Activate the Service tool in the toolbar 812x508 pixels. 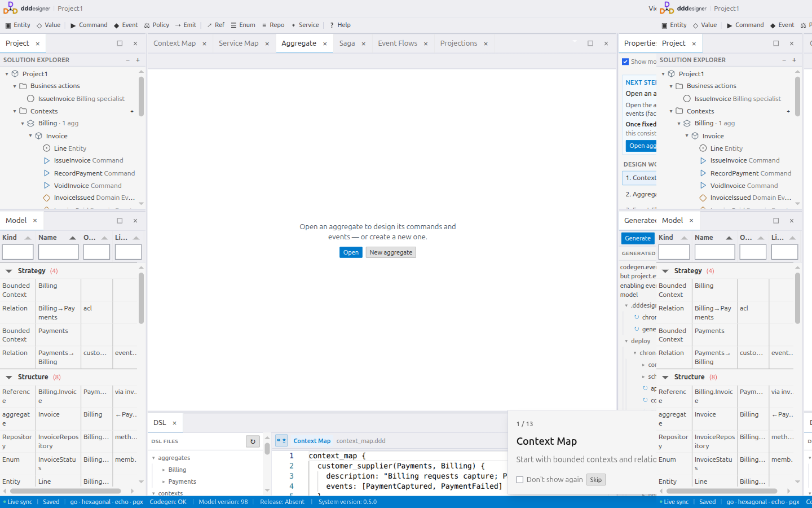pos(305,25)
